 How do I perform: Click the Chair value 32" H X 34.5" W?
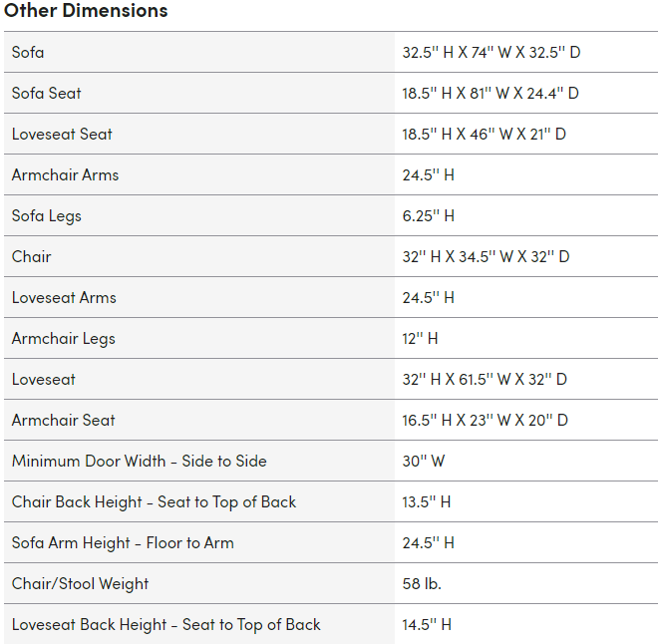tap(486, 257)
